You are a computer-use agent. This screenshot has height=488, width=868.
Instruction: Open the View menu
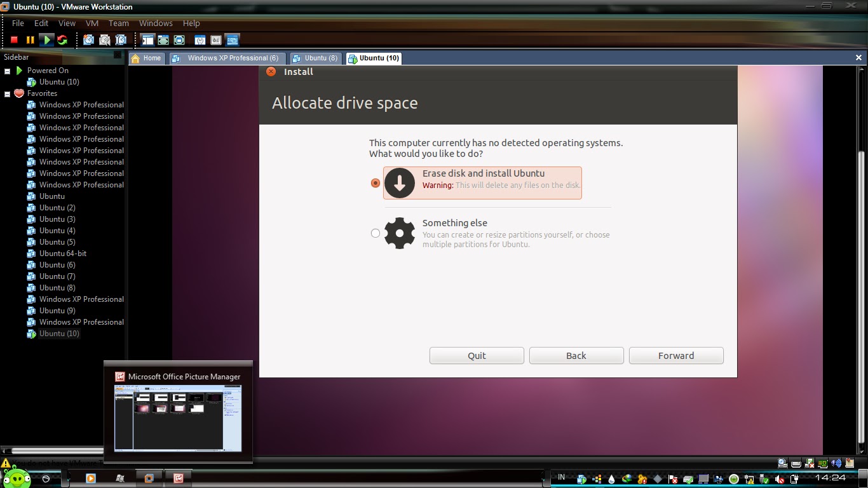click(67, 23)
